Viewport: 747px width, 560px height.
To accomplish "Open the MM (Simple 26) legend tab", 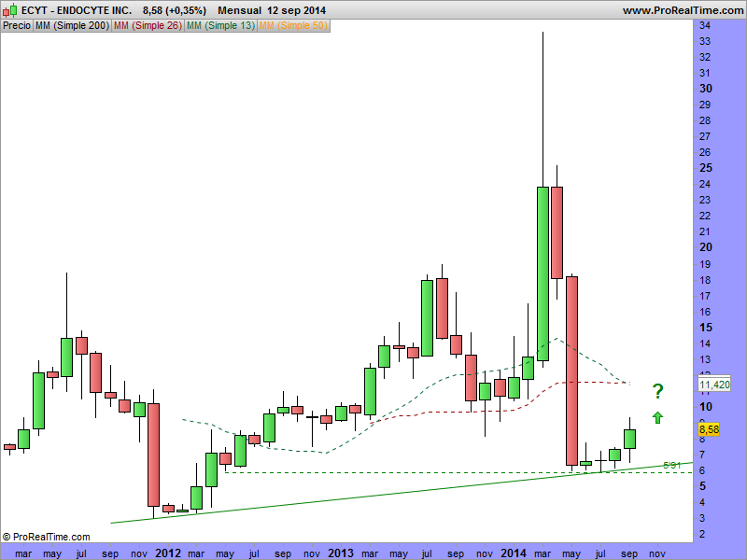I will tap(148, 26).
